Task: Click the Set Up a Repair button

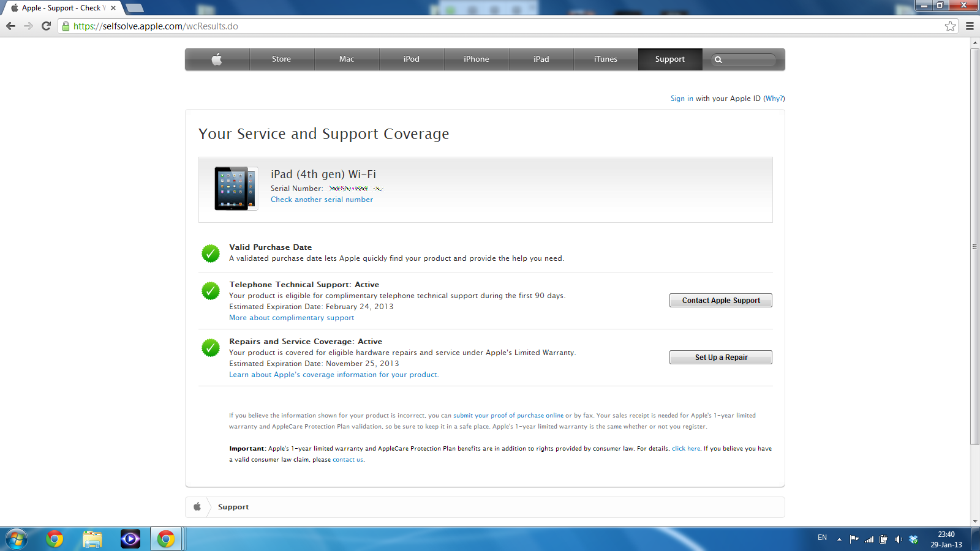Action: click(x=721, y=358)
